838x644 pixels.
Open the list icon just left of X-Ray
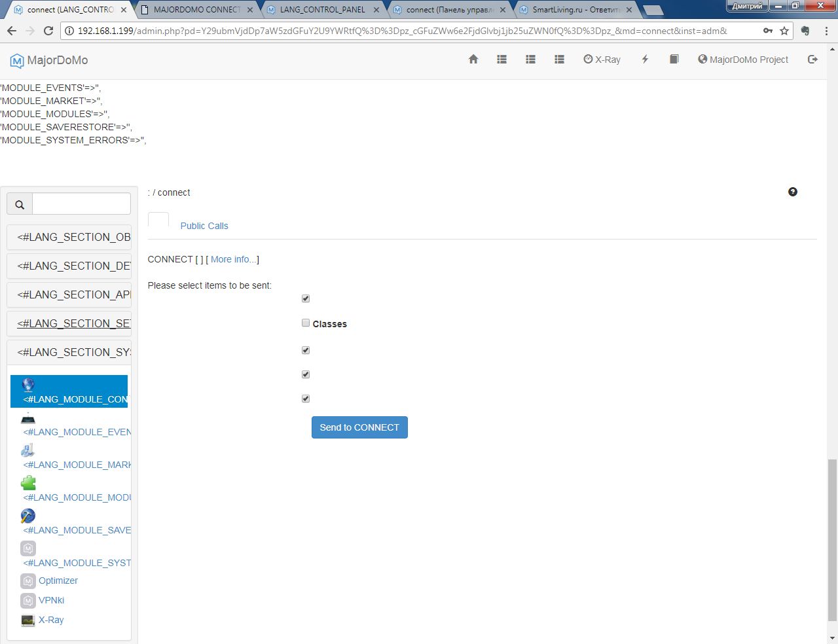[x=559, y=60]
